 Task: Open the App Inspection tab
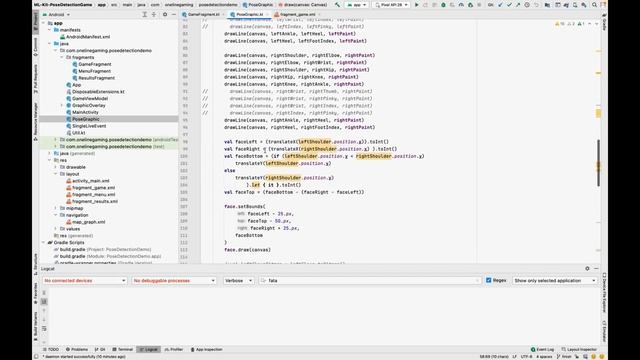(x=207, y=349)
